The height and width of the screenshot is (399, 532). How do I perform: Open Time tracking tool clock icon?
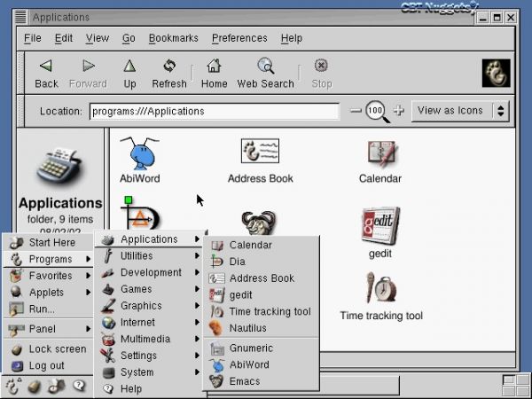coord(381,288)
